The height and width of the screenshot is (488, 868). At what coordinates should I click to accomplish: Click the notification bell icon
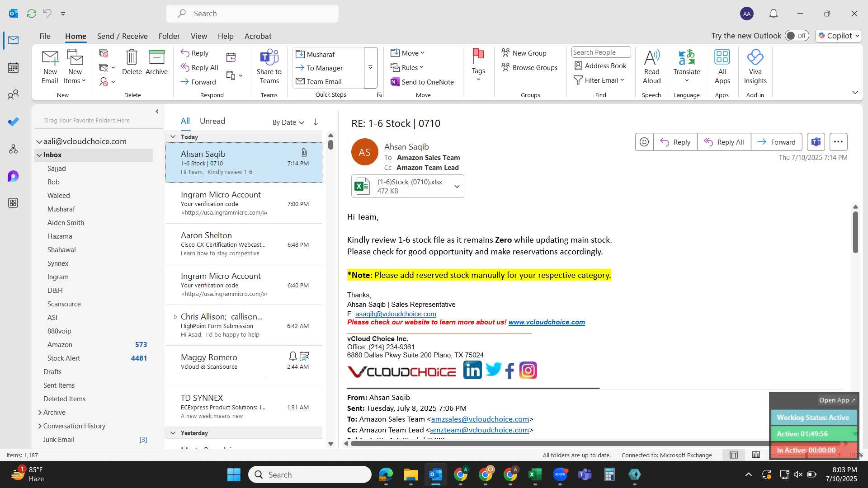pos(774,14)
